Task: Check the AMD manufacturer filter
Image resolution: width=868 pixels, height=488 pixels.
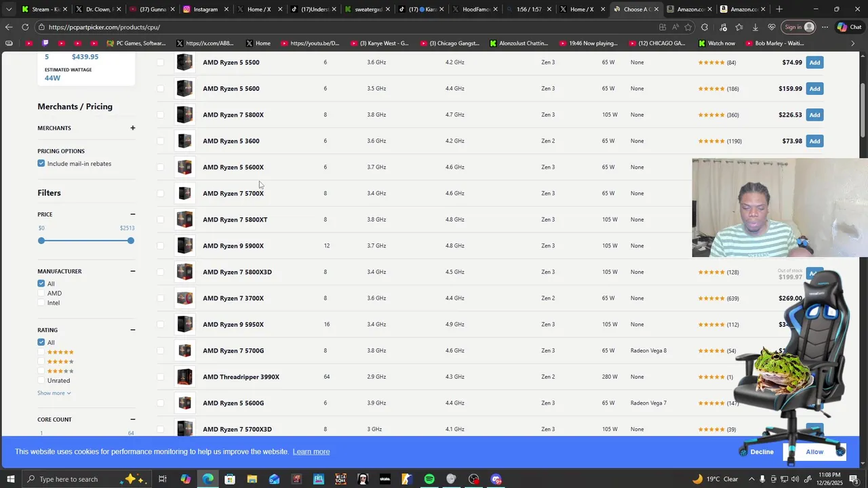Action: [x=41, y=293]
